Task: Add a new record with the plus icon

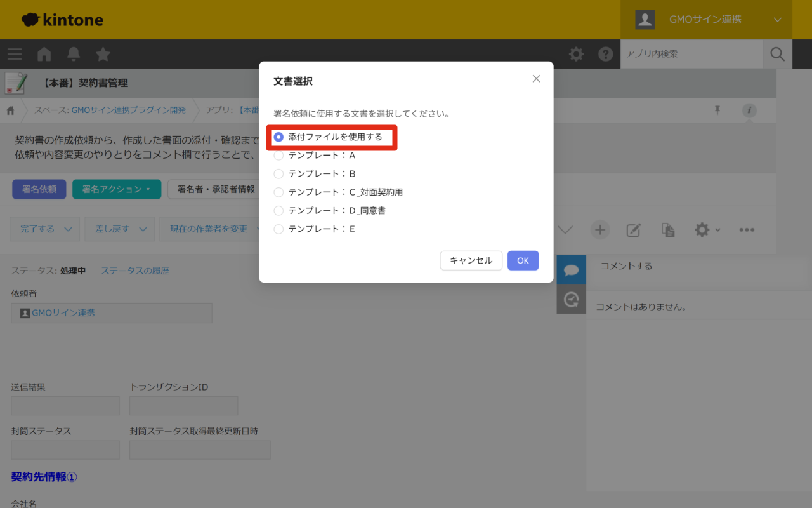Action: 599,229
